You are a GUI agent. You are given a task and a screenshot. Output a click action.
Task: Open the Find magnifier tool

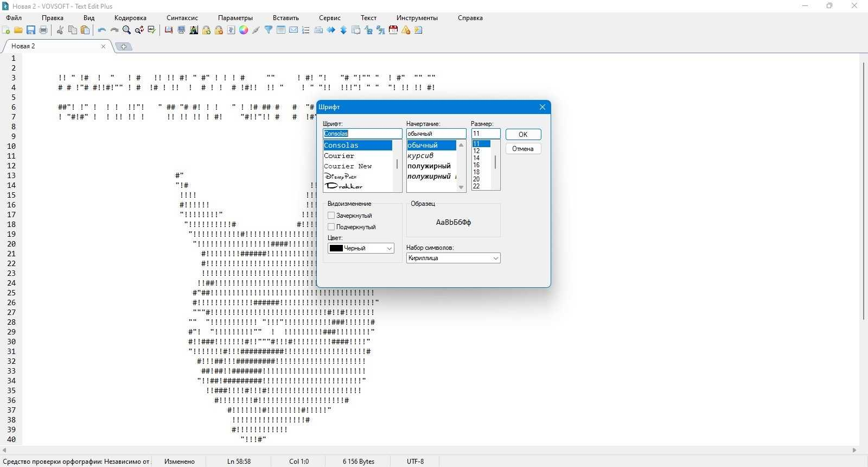pos(127,30)
